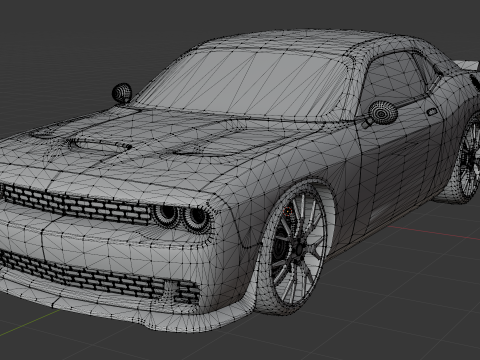Screen dimensions: 480x360
Task: Select the driver-side mirror by the door
Action: point(382,113)
